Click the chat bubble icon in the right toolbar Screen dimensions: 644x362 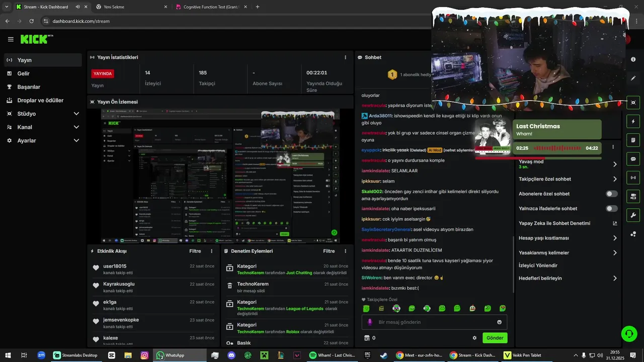click(633, 159)
